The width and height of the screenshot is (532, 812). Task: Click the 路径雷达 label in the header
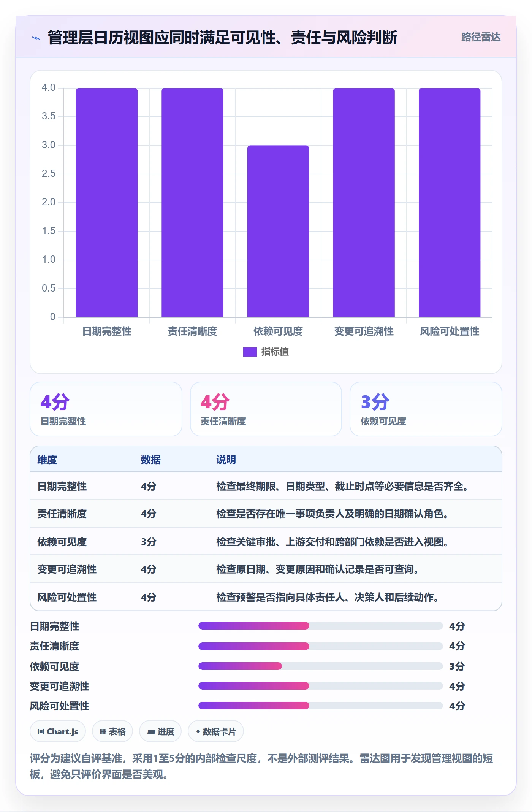coord(481,37)
